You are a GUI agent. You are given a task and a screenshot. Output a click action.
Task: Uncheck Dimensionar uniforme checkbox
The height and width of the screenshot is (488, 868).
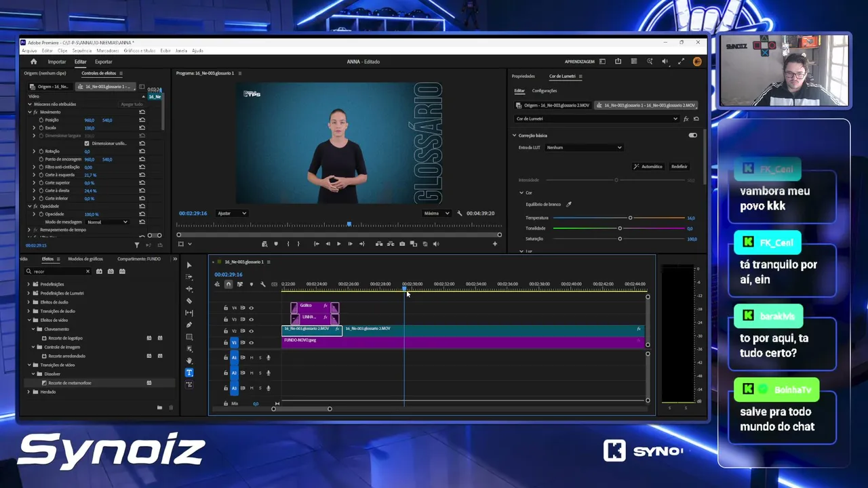(x=87, y=144)
